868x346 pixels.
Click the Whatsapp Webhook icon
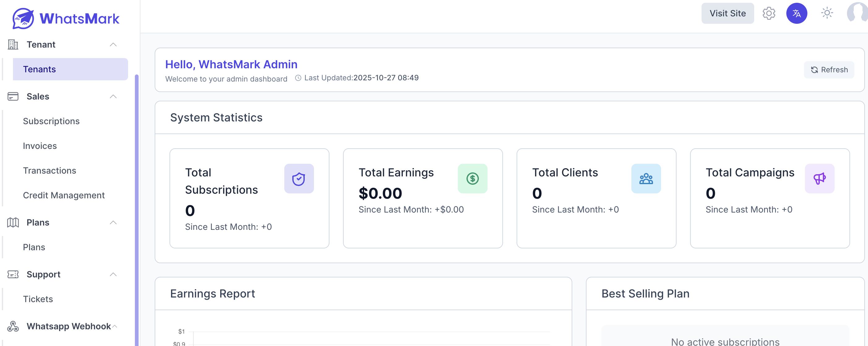tap(13, 326)
